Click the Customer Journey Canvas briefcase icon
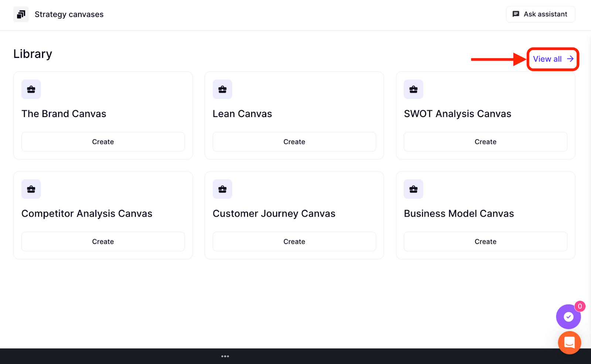 (222, 189)
